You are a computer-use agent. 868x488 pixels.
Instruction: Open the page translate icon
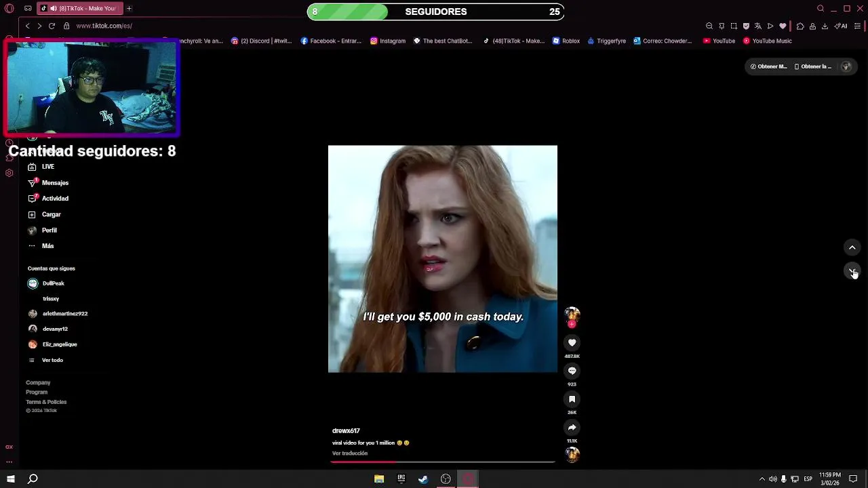(x=758, y=26)
